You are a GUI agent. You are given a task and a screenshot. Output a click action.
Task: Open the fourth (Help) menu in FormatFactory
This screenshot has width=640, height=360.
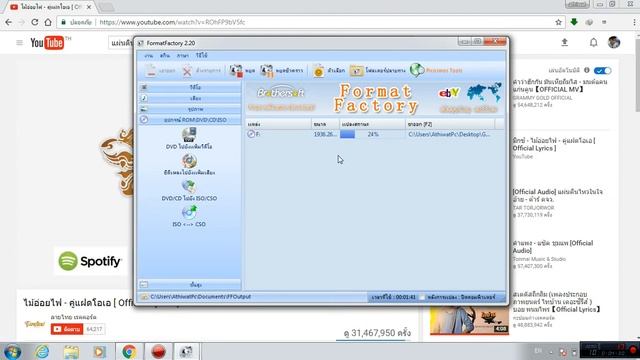click(201, 55)
